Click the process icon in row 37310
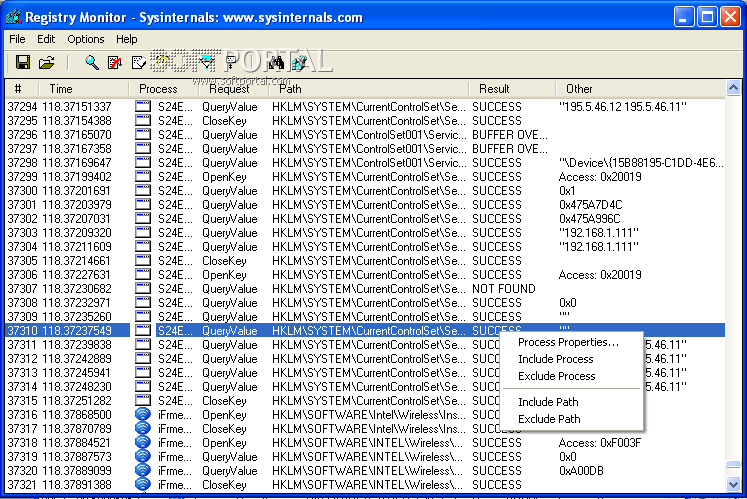Screen dimensions: 747x499 pyautogui.click(x=143, y=330)
